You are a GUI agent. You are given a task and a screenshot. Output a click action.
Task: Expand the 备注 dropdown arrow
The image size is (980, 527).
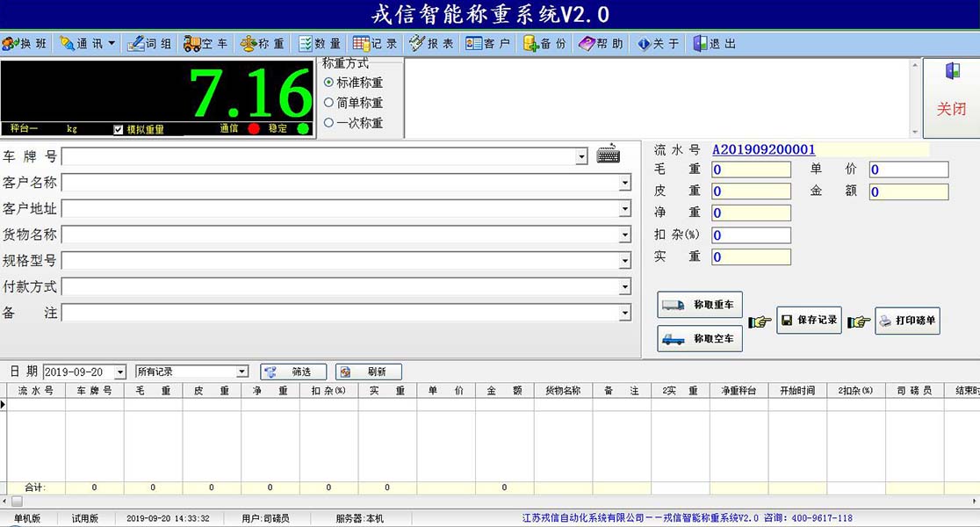coord(625,313)
